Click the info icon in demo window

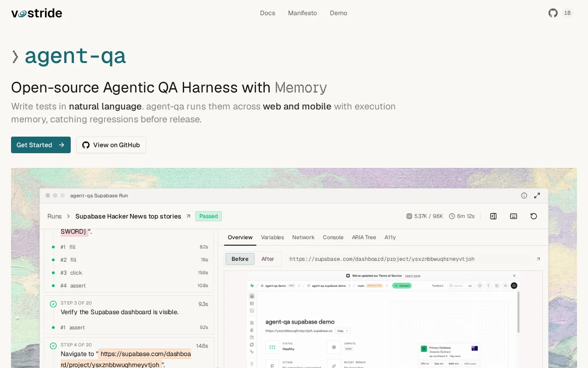coord(524,195)
